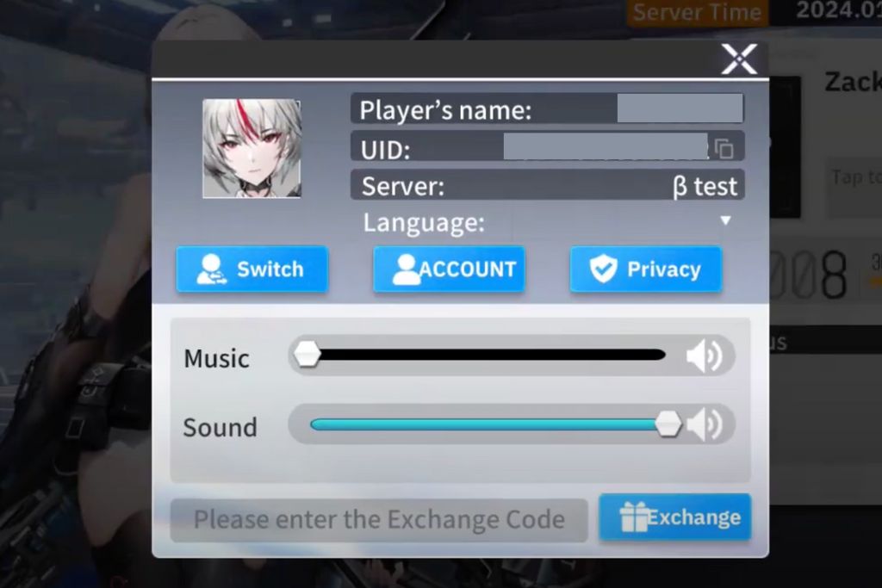Click the shield checkmark icon on Privacy
The width and height of the screenshot is (882, 588).
[x=604, y=269]
